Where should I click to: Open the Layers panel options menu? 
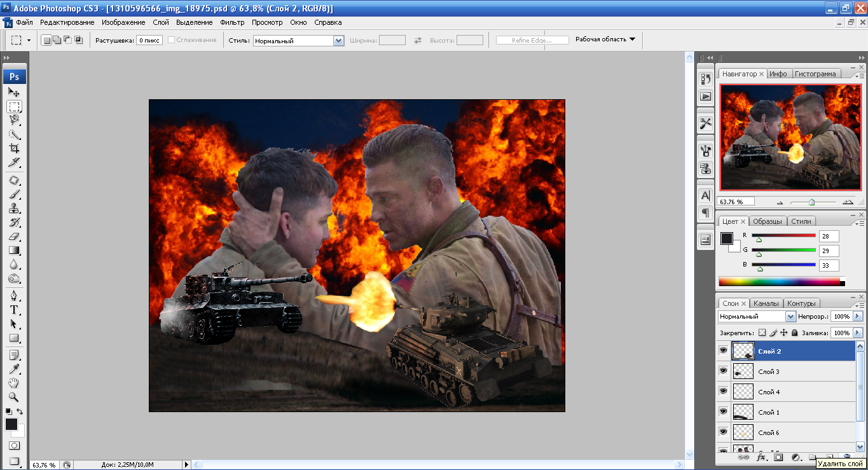coord(859,306)
